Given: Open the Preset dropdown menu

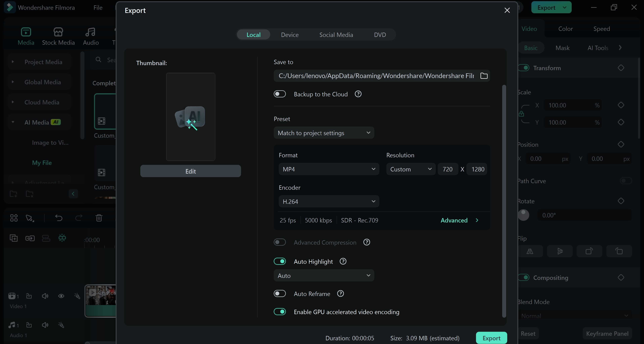Looking at the screenshot, I should click(324, 133).
